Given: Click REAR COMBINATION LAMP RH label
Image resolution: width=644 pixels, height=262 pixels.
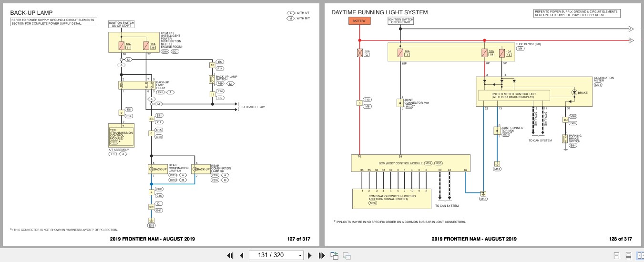Looking at the screenshot, I should pyautogui.click(x=221, y=168).
